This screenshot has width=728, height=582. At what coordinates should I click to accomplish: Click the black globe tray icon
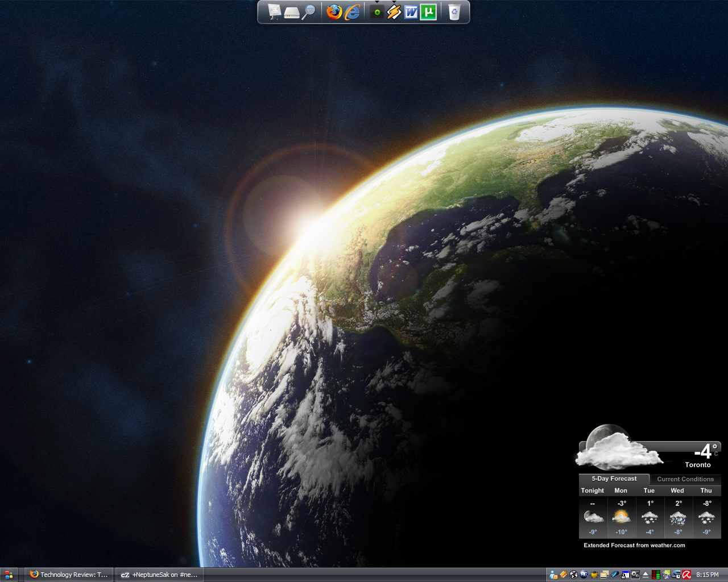click(574, 575)
